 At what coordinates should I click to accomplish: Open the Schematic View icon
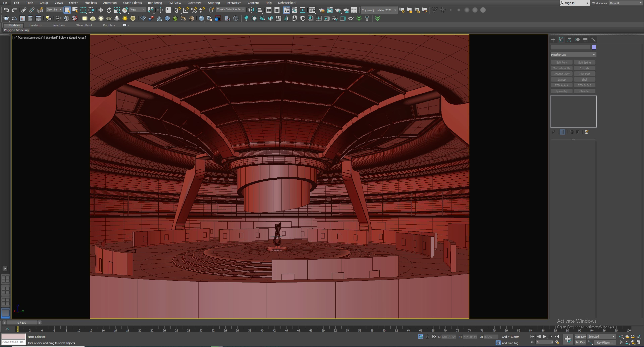tap(303, 10)
